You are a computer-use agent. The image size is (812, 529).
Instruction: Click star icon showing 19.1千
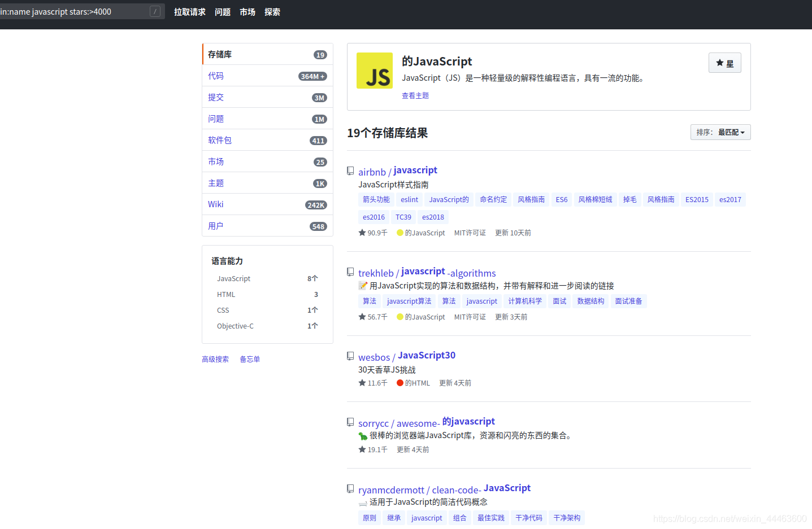[362, 449]
